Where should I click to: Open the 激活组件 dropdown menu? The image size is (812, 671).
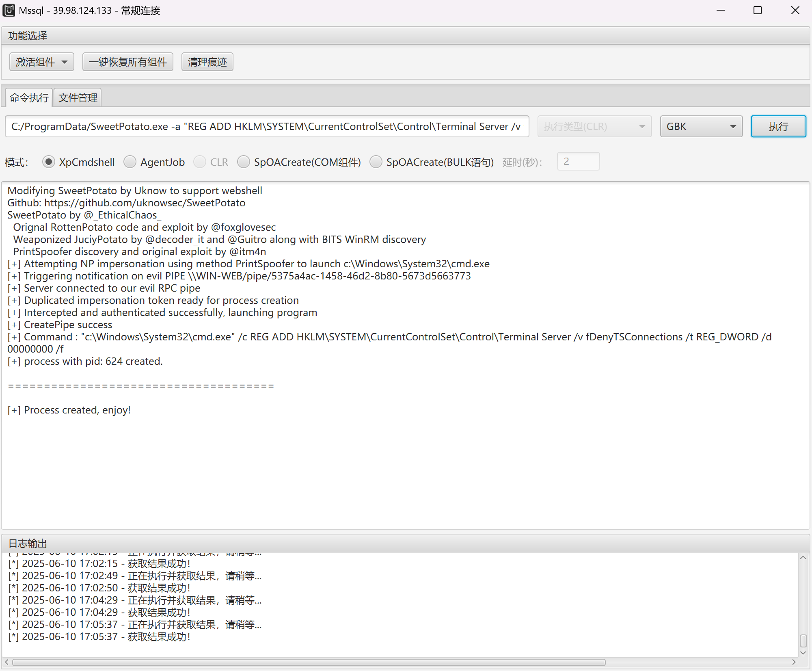(x=41, y=62)
